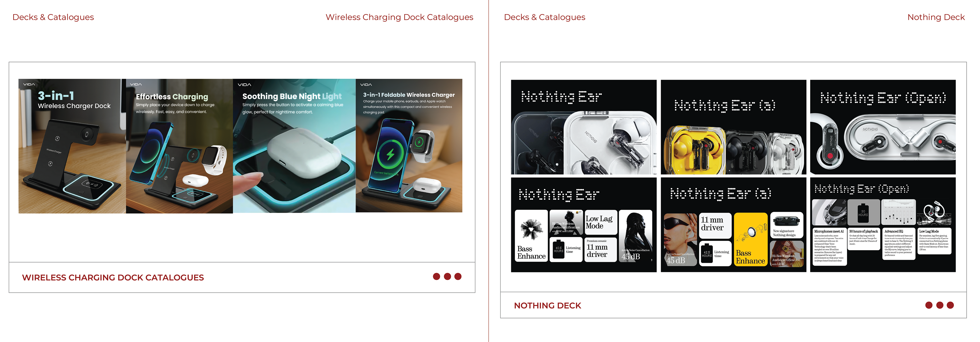Click the Low Lag Mode tile
This screenshot has width=980, height=342.
point(601,222)
